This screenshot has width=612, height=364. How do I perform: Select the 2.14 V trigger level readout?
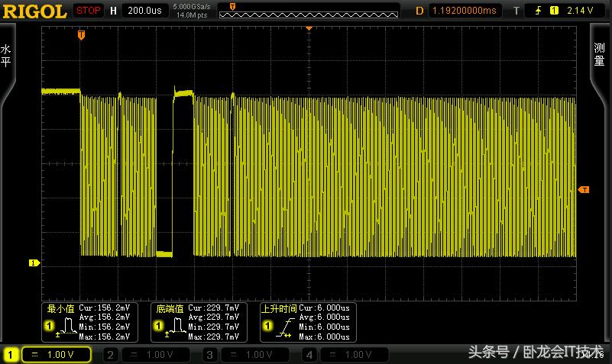[581, 11]
